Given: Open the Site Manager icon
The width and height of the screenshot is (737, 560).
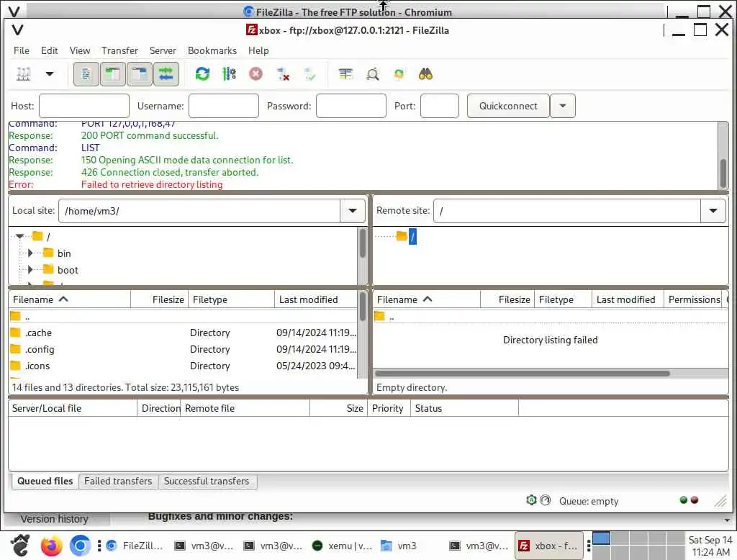Looking at the screenshot, I should tap(24, 74).
